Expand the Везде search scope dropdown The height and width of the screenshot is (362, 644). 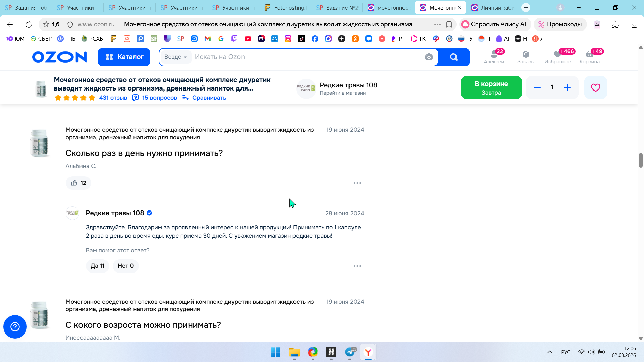click(176, 57)
